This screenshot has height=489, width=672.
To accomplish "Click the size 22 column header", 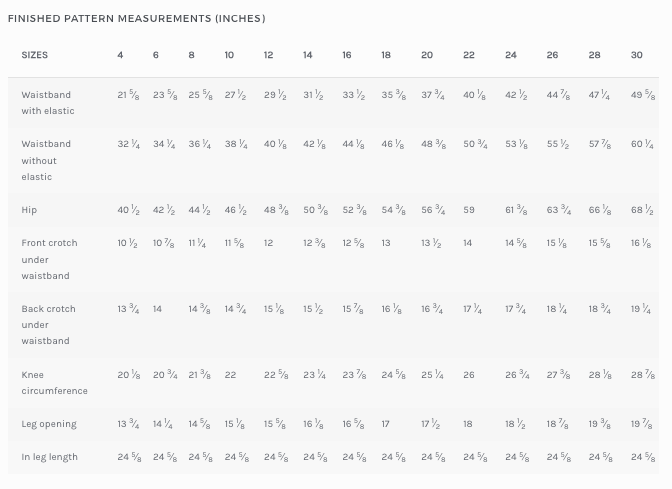I will [468, 55].
